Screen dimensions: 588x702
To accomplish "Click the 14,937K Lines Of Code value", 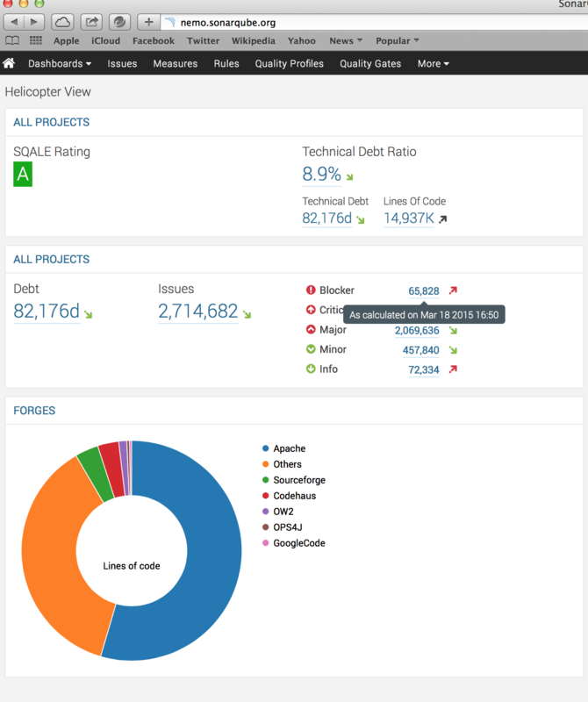I will (409, 218).
